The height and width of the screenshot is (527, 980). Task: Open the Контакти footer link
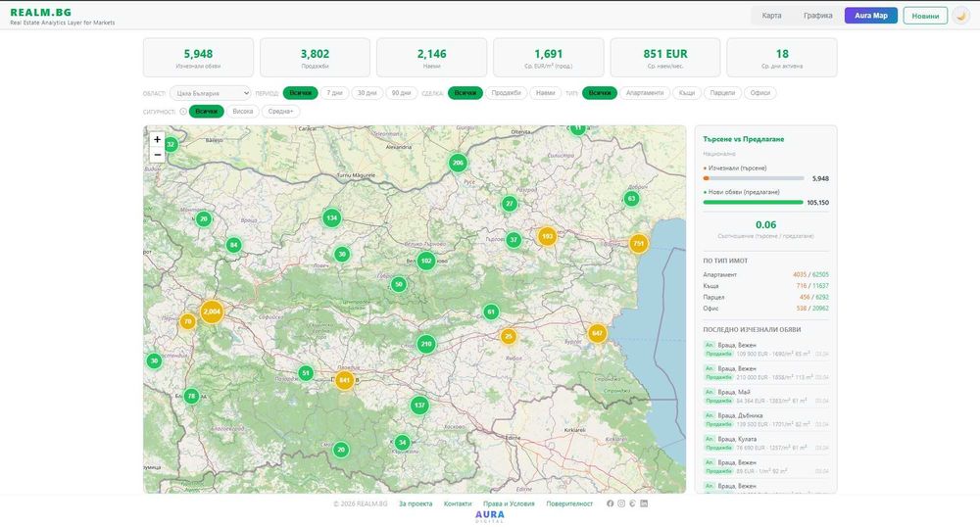click(x=458, y=503)
